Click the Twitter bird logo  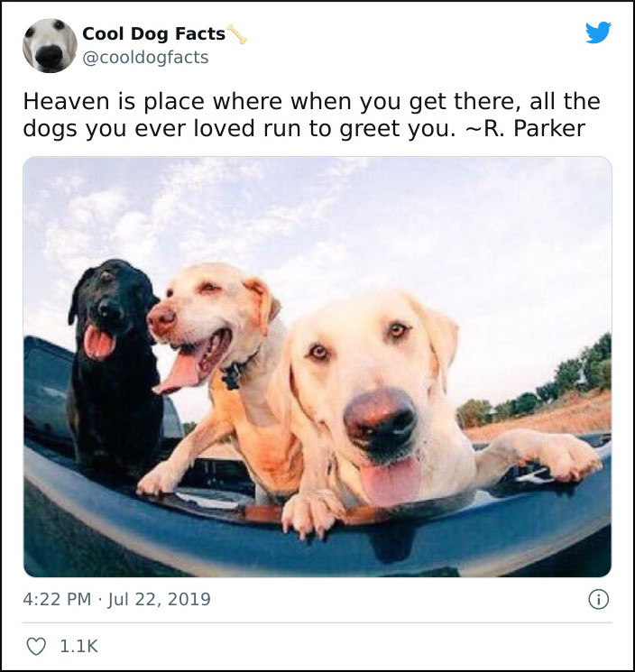598,32
